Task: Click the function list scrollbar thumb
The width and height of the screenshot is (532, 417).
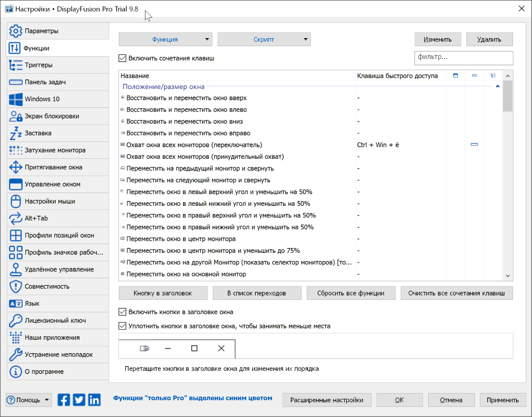Action: click(x=508, y=96)
